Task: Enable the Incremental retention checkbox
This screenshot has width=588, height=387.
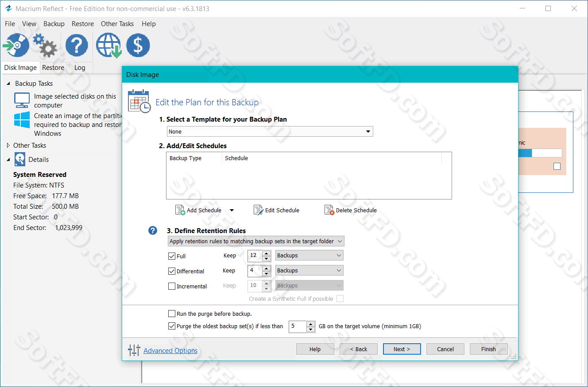Action: pos(172,286)
